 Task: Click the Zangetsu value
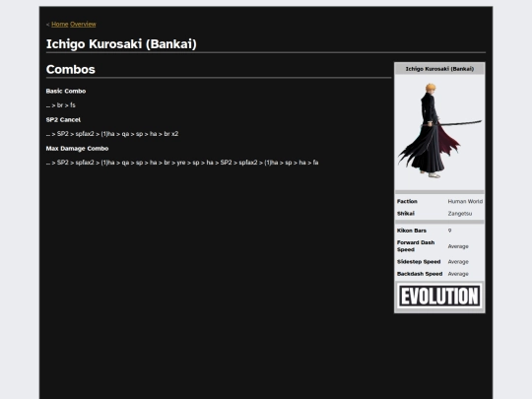460,214
